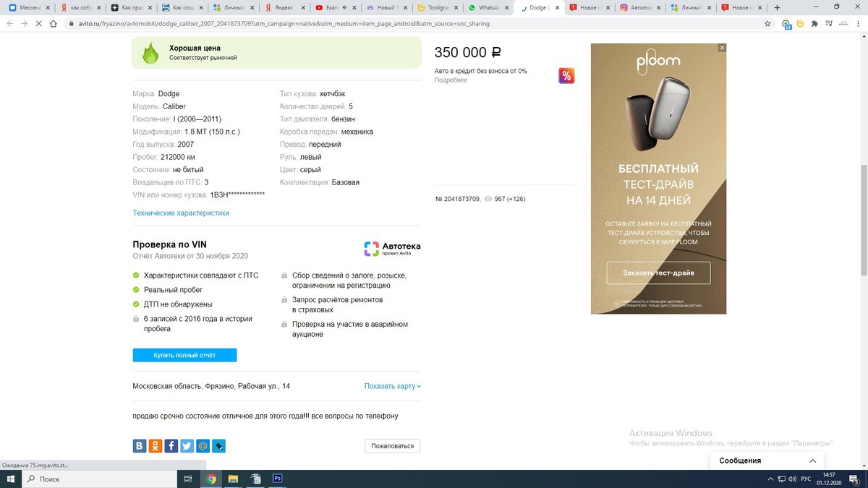The width and height of the screenshot is (868, 488).
Task: Click the Windows taskbar search box
Action: (100, 479)
